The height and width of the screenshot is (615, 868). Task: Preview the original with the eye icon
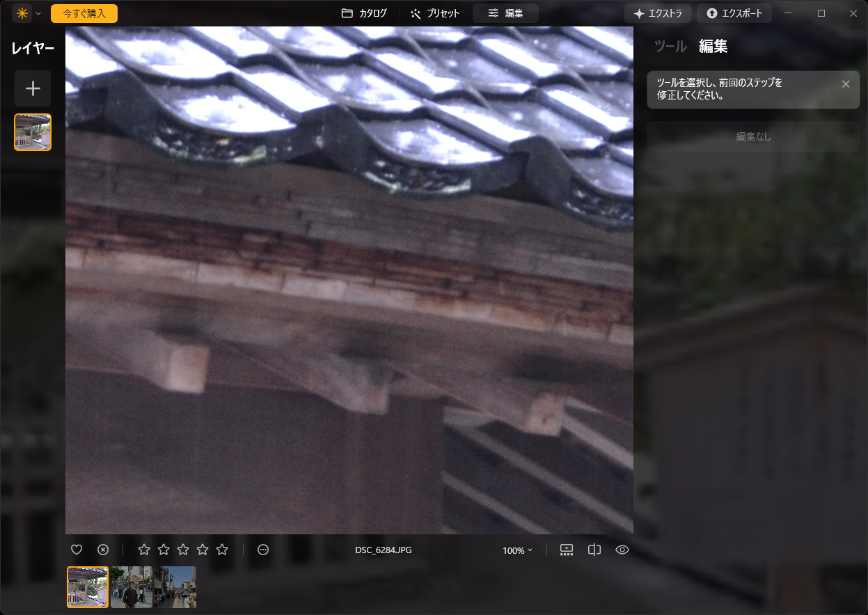622,549
